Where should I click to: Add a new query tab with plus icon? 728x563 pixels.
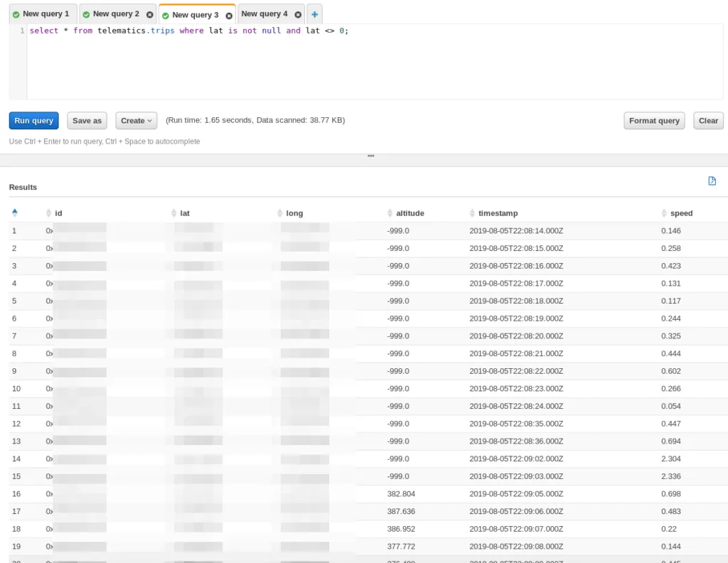point(314,14)
